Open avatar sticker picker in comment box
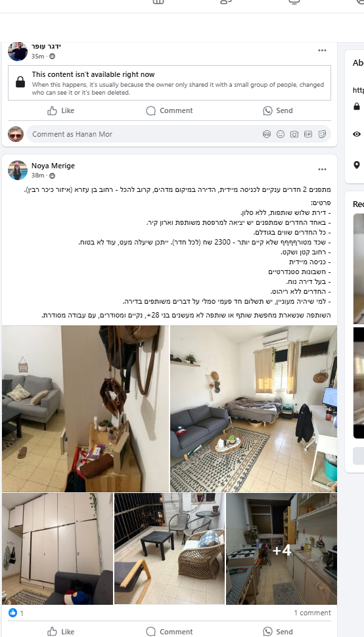364x637 pixels. [x=267, y=134]
